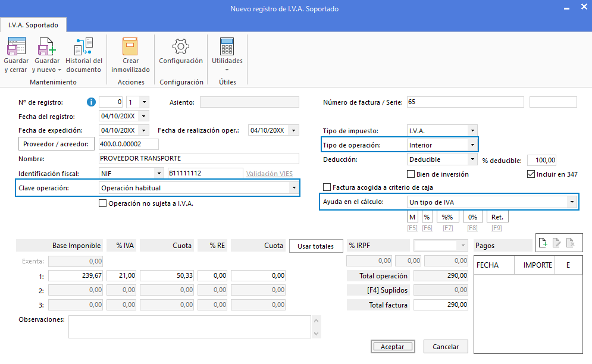Image resolution: width=592 pixels, height=364 pixels.
Task: Minimize the window
Action: point(566,8)
